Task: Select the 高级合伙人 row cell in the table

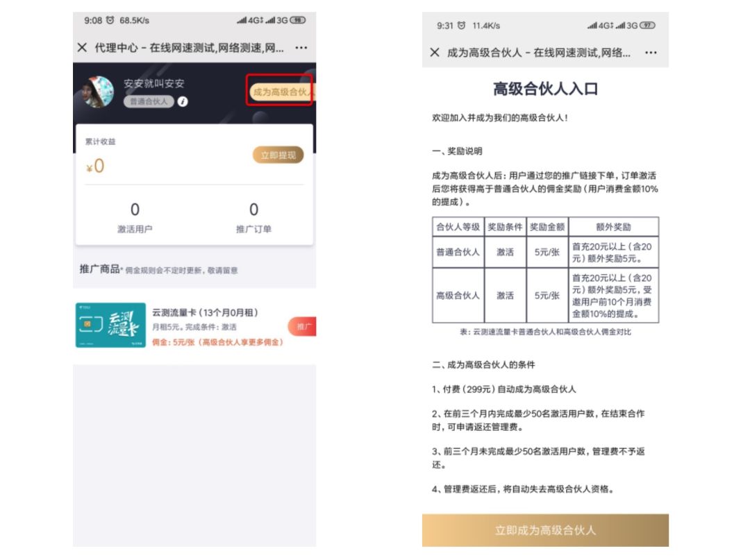Action: tap(458, 296)
